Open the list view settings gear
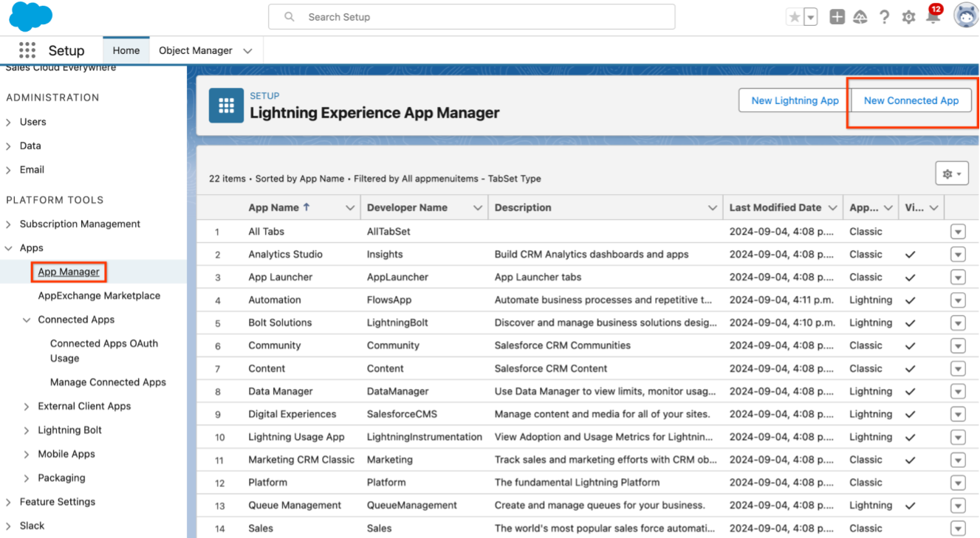This screenshot has width=980, height=538. (952, 174)
